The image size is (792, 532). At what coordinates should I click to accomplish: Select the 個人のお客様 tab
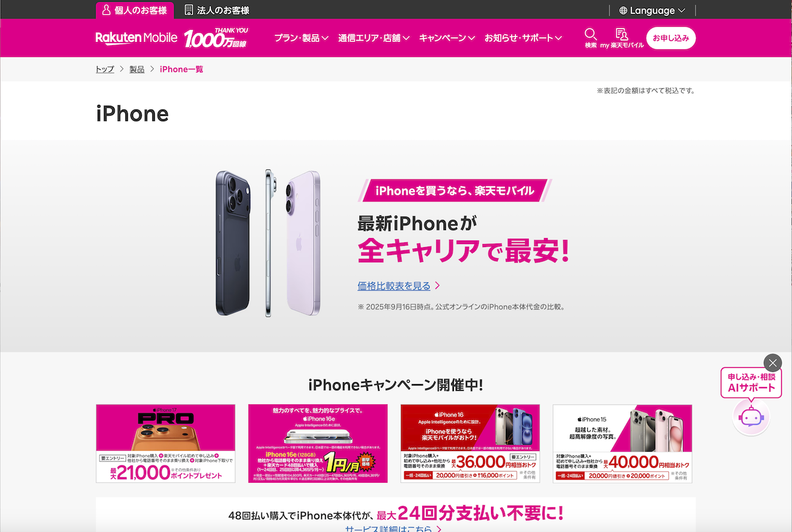[x=135, y=10]
